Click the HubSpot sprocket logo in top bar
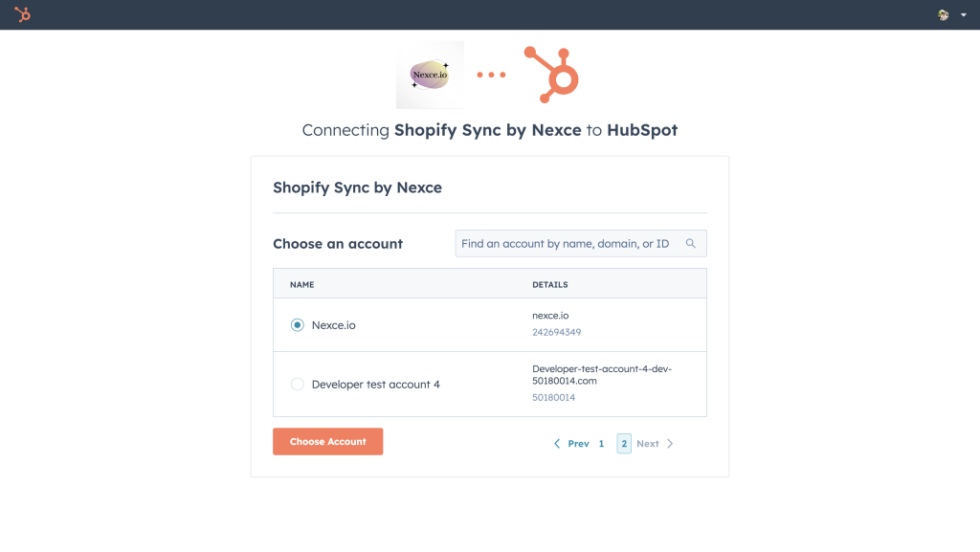The width and height of the screenshot is (980, 552). (23, 14)
